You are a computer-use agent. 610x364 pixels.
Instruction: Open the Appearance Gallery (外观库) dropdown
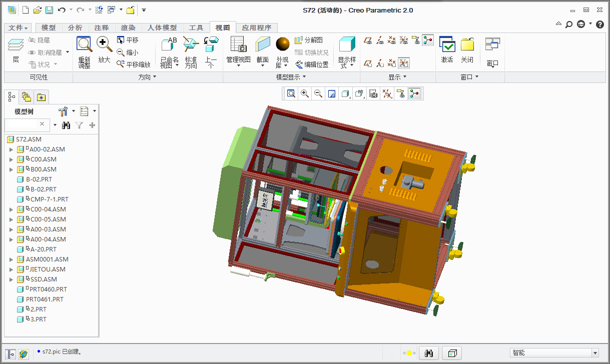282,52
